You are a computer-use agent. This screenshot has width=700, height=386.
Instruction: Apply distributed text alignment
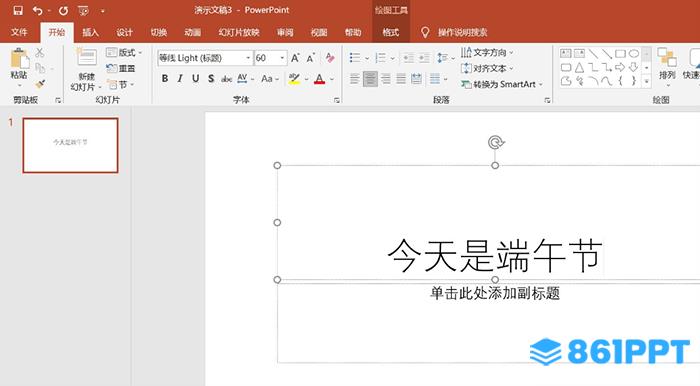point(417,79)
